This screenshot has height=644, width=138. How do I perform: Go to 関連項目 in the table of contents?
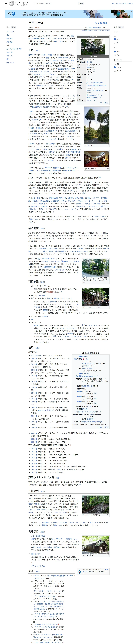(10, 56)
